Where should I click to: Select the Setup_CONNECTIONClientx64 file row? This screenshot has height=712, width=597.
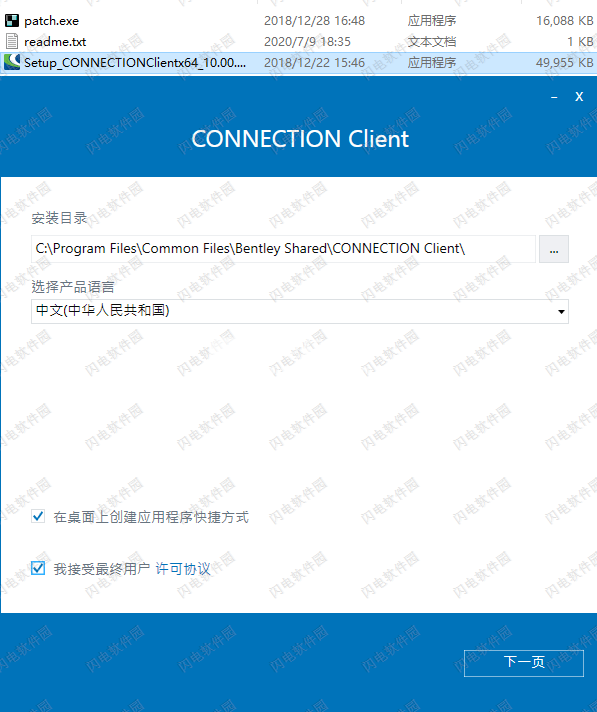point(298,63)
